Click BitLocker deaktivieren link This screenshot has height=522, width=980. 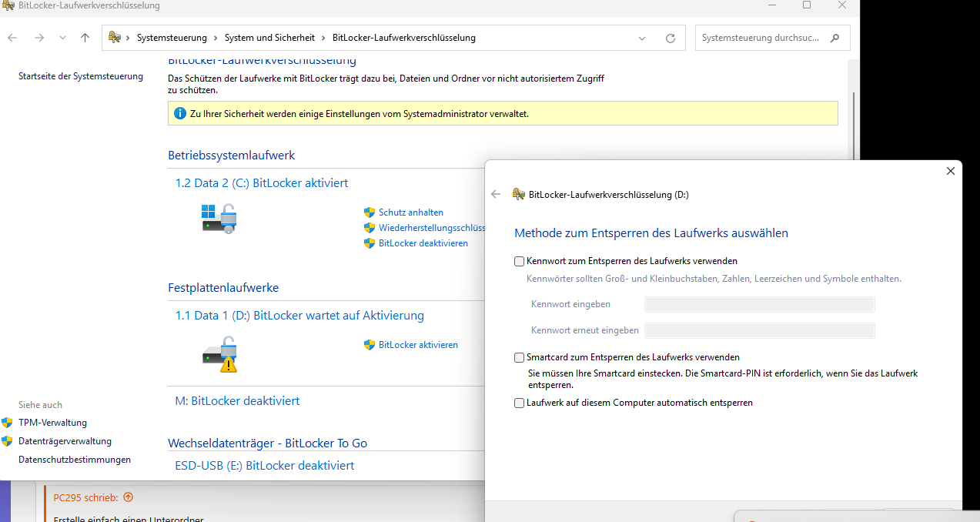(423, 243)
